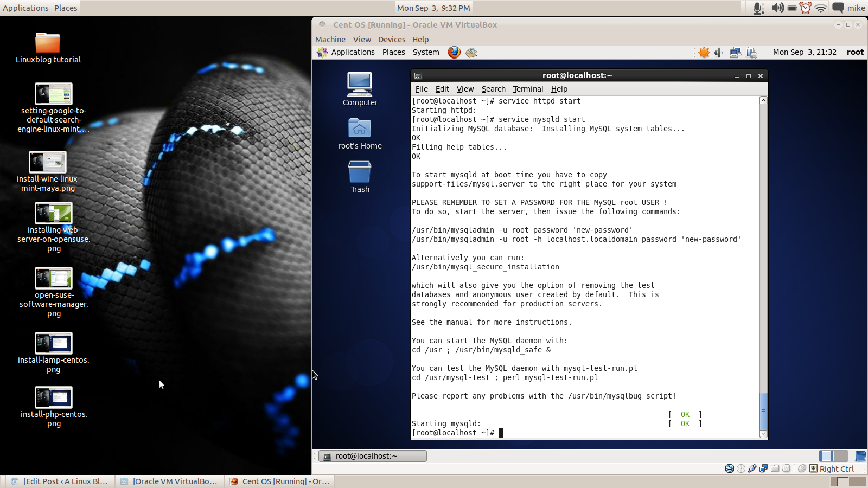This screenshot has width=868, height=488.
Task: Click the host battery indicator
Action: [792, 8]
